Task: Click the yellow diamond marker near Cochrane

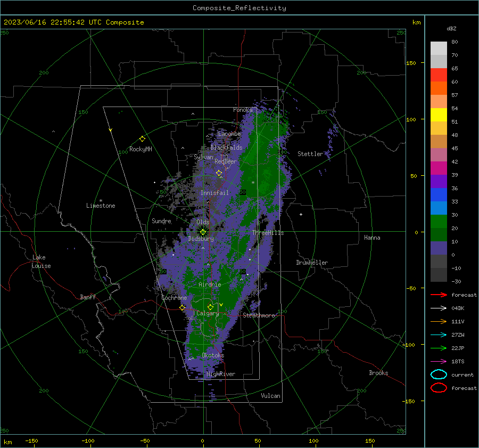Action: (183, 307)
